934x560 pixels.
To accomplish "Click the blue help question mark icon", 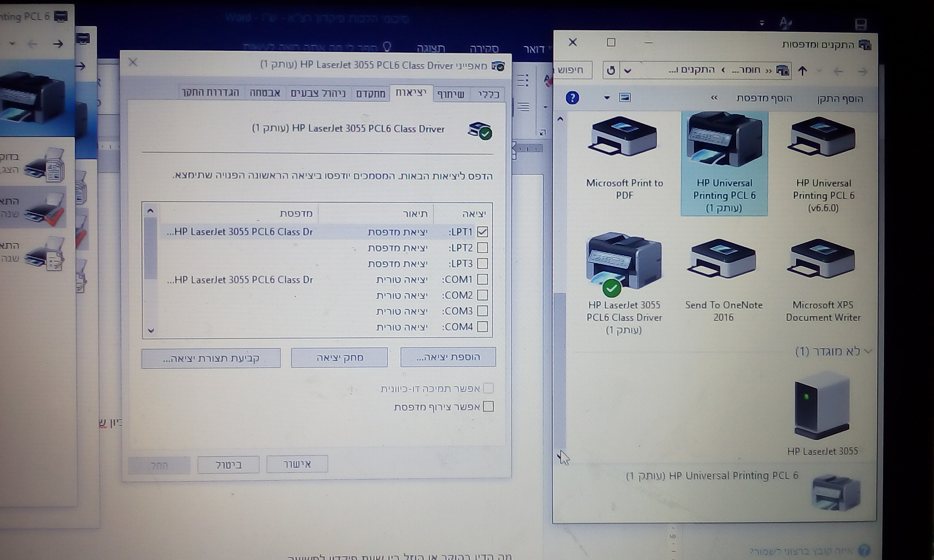I will 572,98.
